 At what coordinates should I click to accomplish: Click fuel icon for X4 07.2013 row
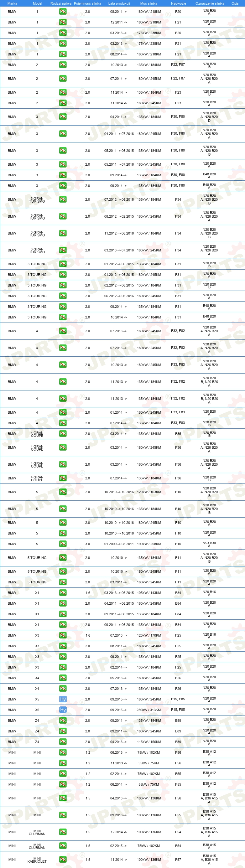[63, 688]
